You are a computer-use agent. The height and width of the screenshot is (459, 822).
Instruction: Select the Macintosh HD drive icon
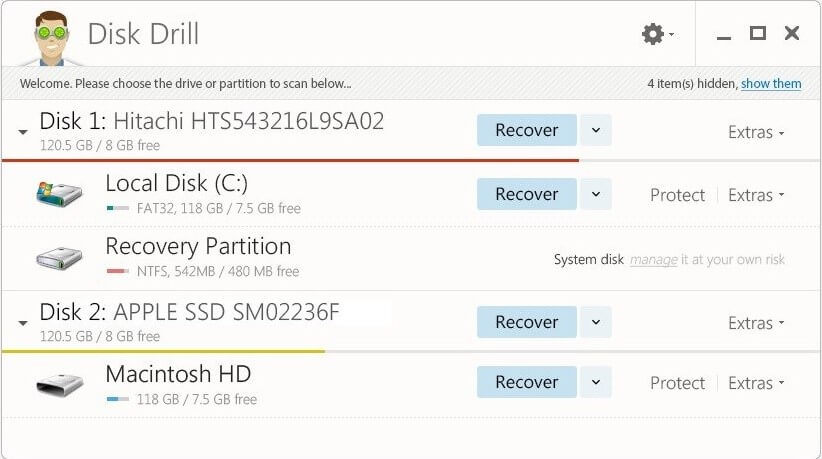59,385
